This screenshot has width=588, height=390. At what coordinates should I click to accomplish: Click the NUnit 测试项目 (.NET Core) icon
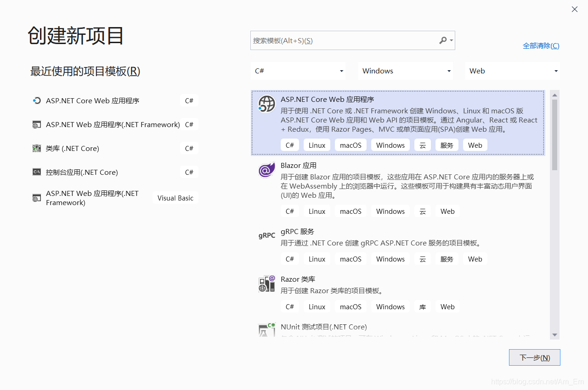click(266, 330)
